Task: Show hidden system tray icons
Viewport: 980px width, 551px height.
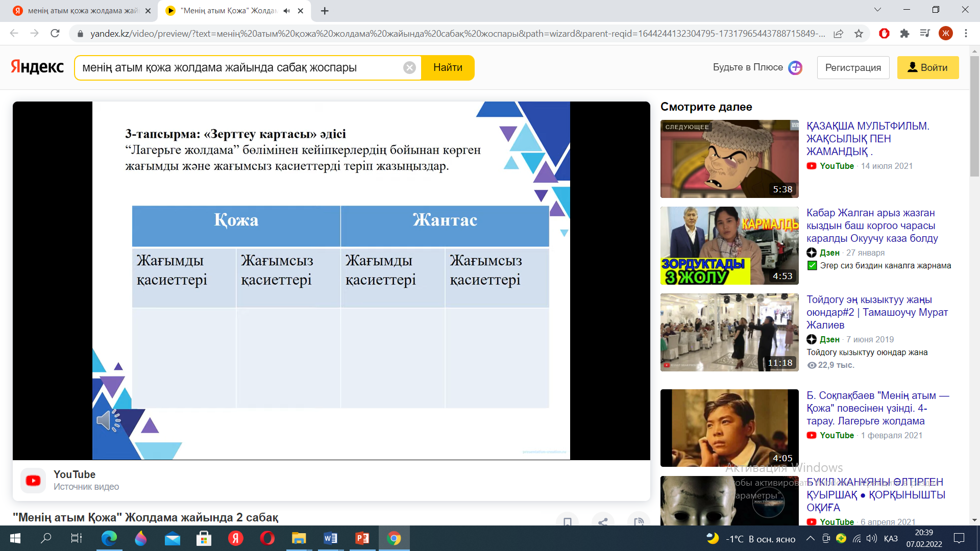Action: click(810, 538)
